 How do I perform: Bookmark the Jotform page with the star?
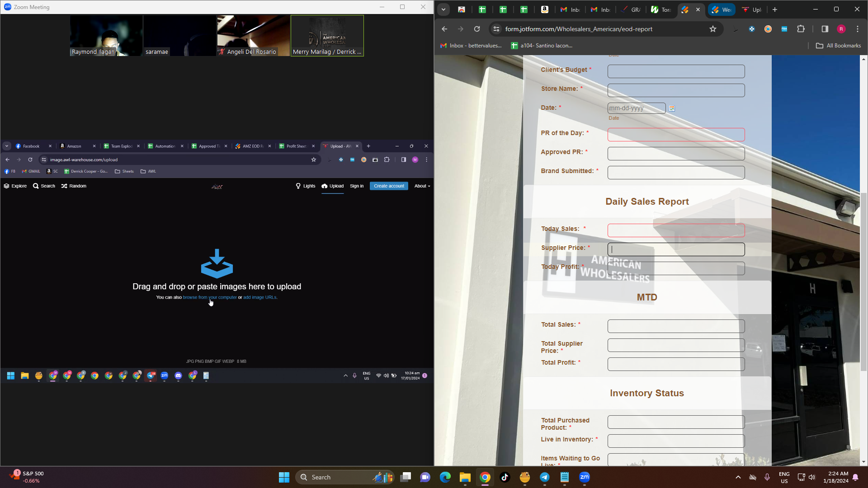pyautogui.click(x=713, y=29)
